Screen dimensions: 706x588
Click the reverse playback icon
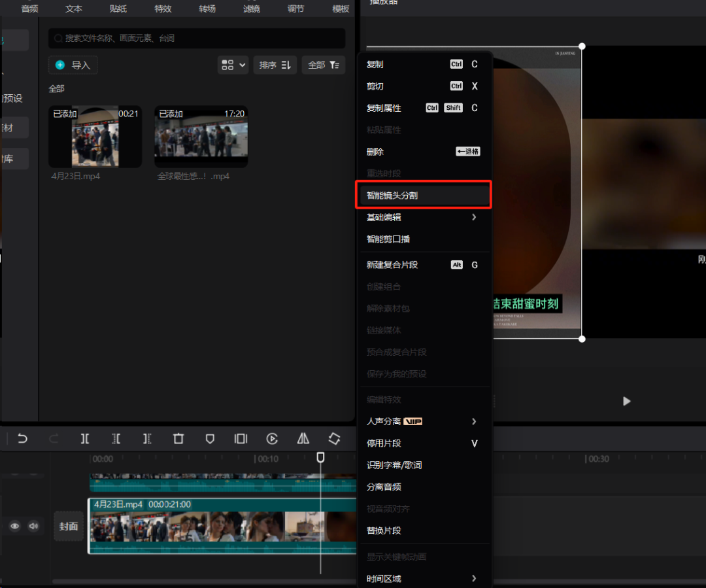[272, 439]
